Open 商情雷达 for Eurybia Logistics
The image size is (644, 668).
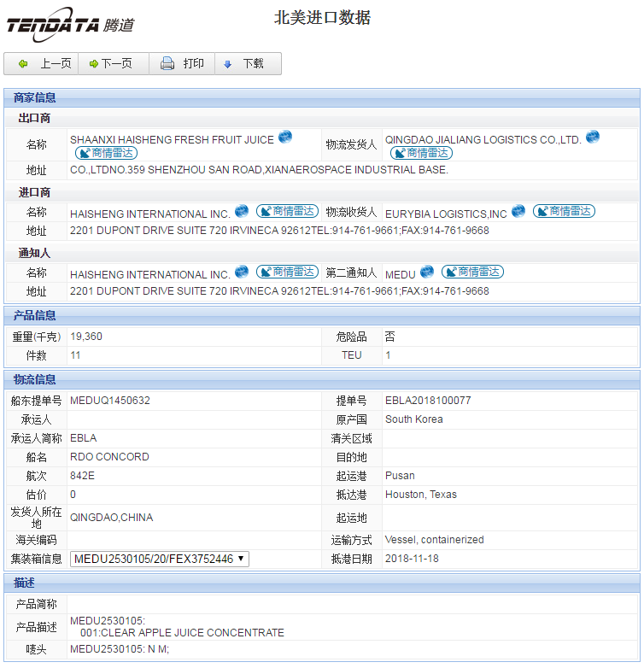pyautogui.click(x=564, y=211)
